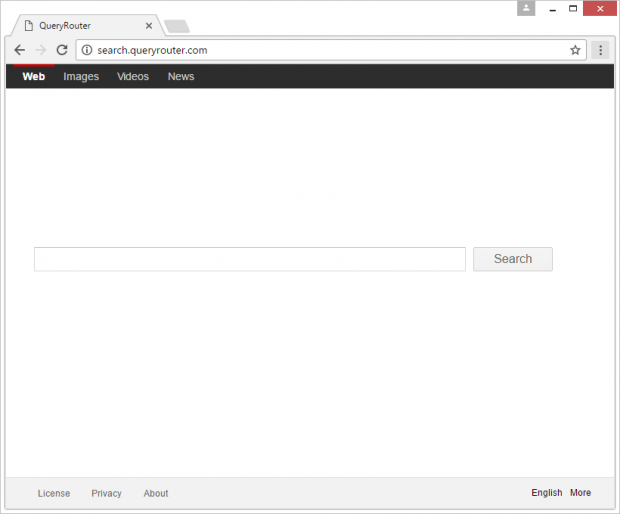Screen dimensions: 620x514
Task: Close the QueryRouter tab
Action: [x=149, y=26]
